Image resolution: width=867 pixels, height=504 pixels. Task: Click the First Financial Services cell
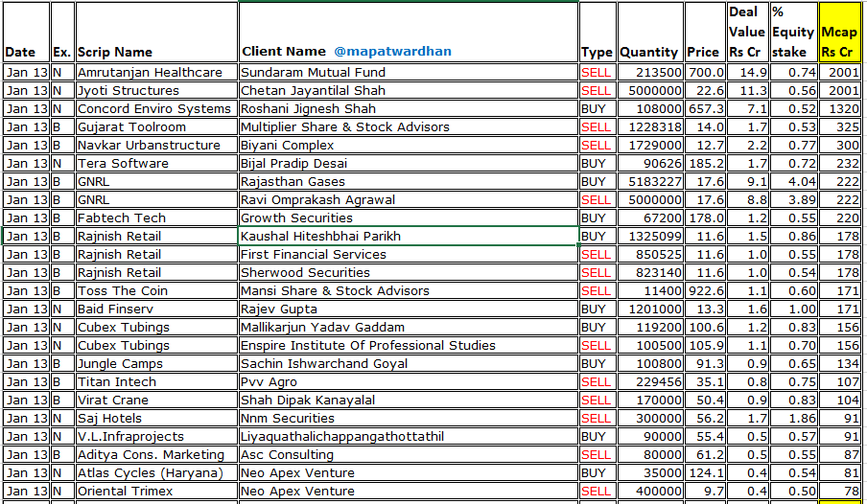[x=408, y=255]
